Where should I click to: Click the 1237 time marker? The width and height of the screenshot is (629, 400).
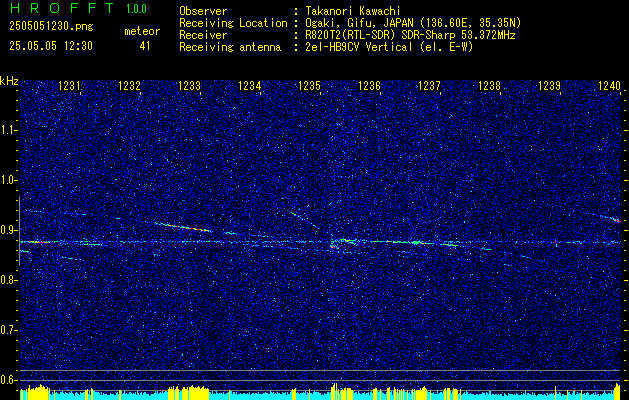pyautogui.click(x=429, y=85)
